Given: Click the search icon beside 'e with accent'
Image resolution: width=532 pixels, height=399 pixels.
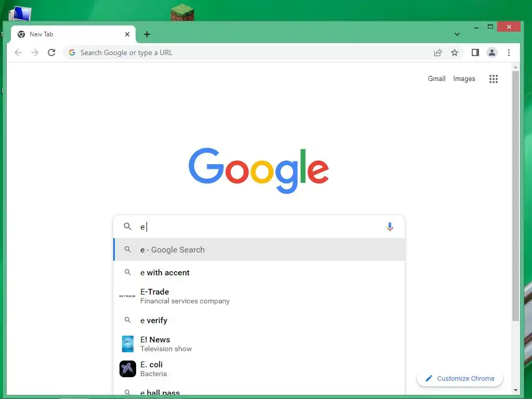Looking at the screenshot, I should tap(128, 272).
